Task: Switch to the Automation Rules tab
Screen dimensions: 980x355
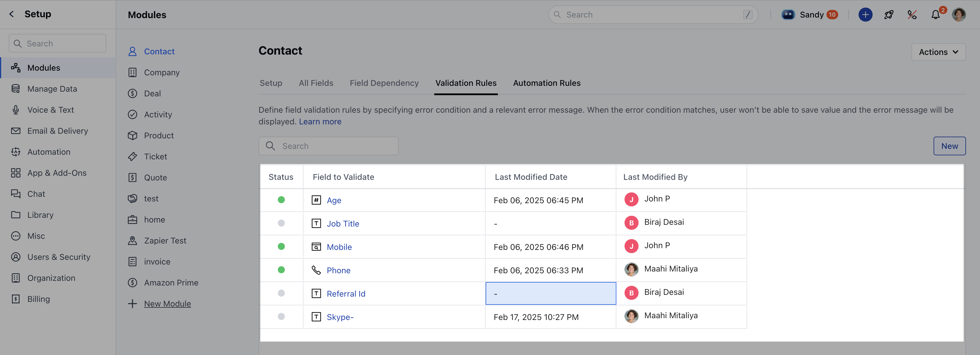Action: tap(546, 83)
